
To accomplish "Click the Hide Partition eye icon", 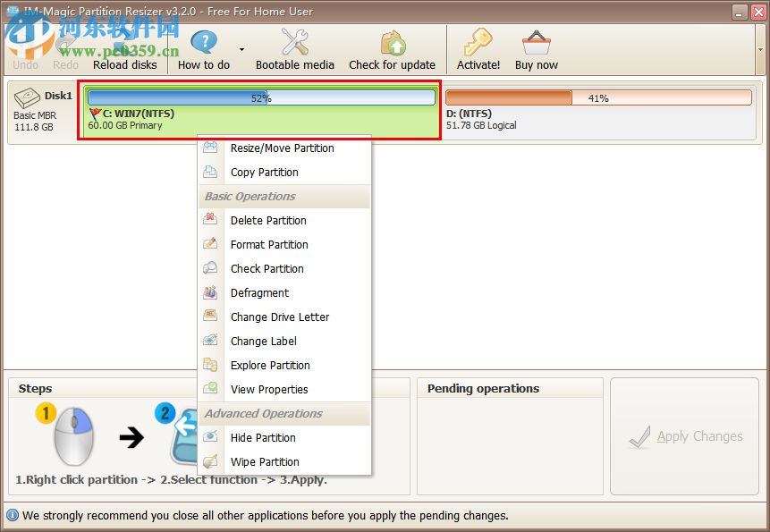I will pos(210,435).
